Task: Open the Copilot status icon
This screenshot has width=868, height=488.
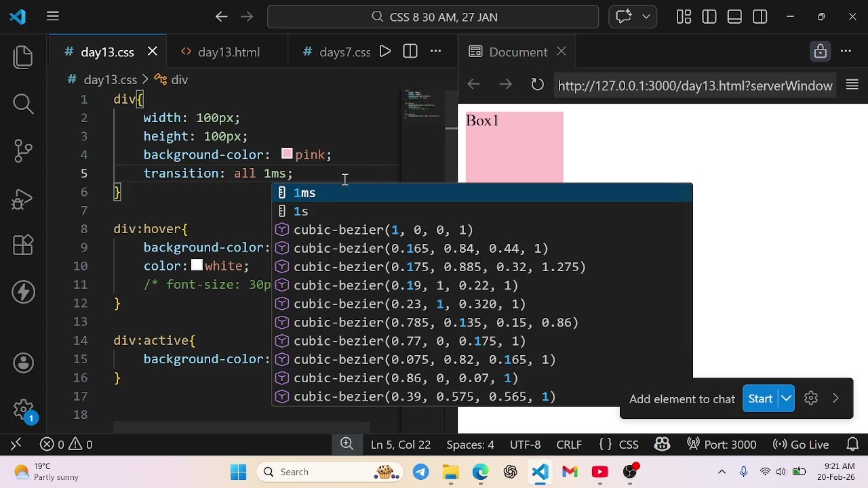Action: tap(662, 445)
